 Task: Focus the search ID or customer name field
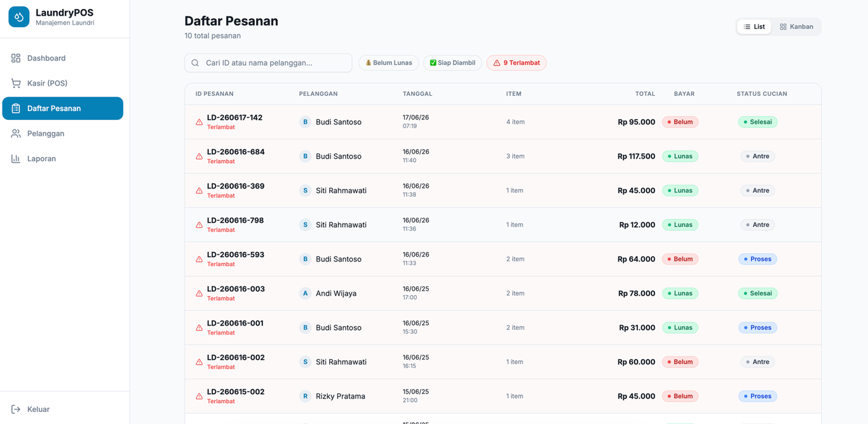pyautogui.click(x=268, y=63)
